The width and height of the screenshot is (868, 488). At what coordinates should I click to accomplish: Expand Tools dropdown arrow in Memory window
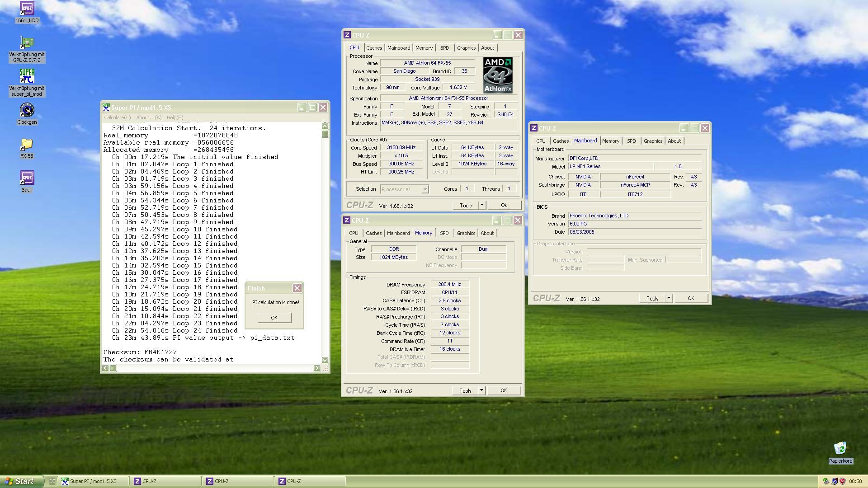point(481,390)
